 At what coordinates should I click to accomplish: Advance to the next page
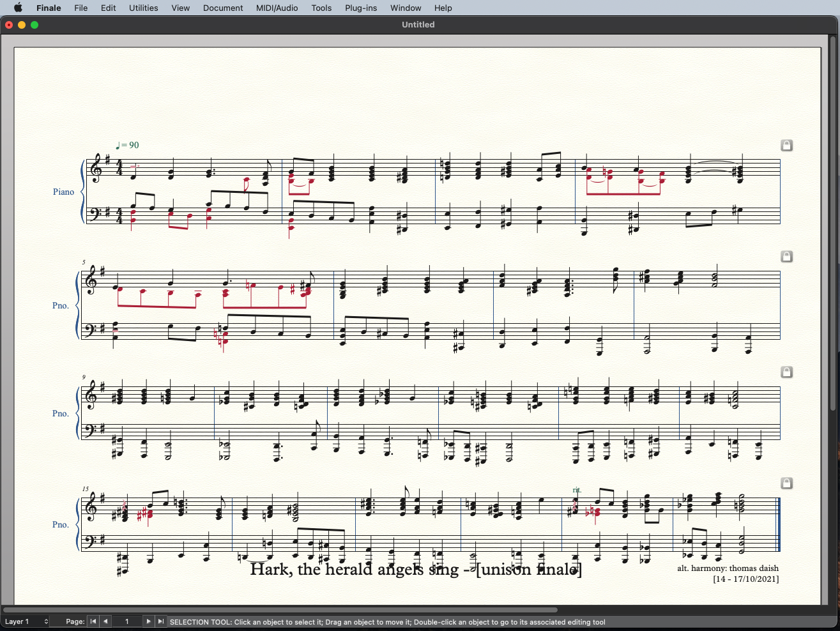click(148, 621)
